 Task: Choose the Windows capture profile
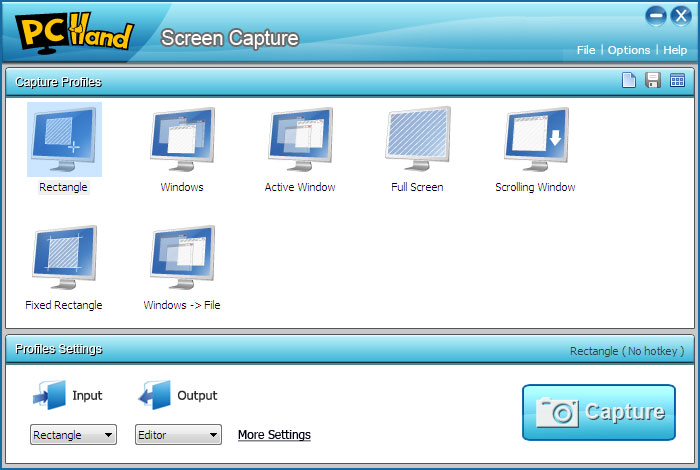(182, 140)
